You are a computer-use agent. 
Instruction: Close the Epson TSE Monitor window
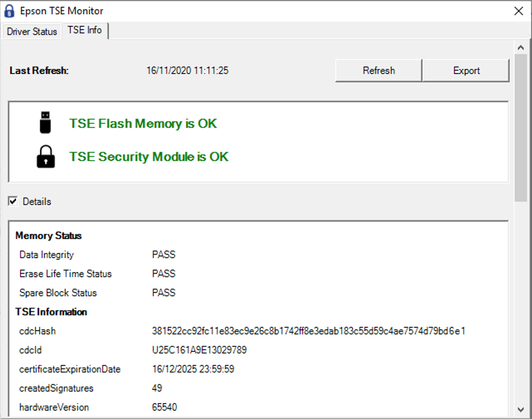[518, 11]
